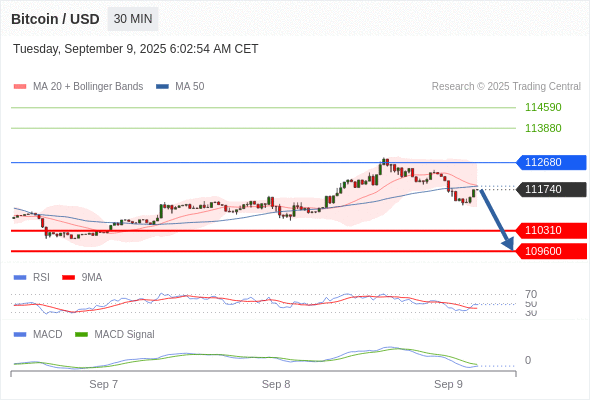Click the 113880 green resistance label
Viewport: 590px width, 400px height.
pos(543,128)
